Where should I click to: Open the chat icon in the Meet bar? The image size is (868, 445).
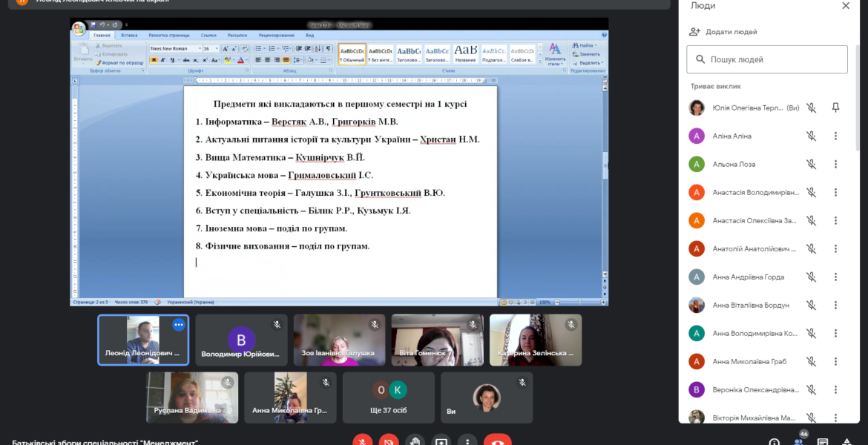[x=823, y=442]
